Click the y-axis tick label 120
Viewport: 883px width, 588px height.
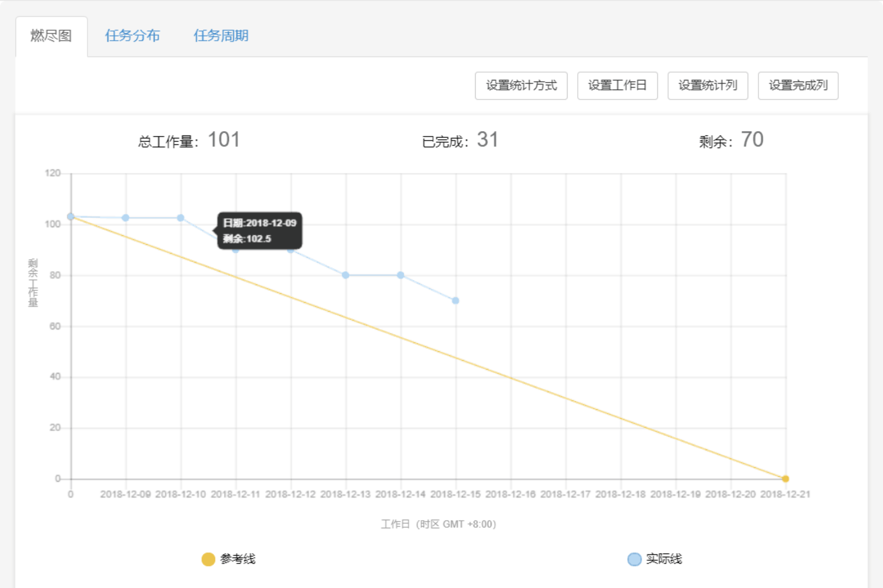pos(53,173)
